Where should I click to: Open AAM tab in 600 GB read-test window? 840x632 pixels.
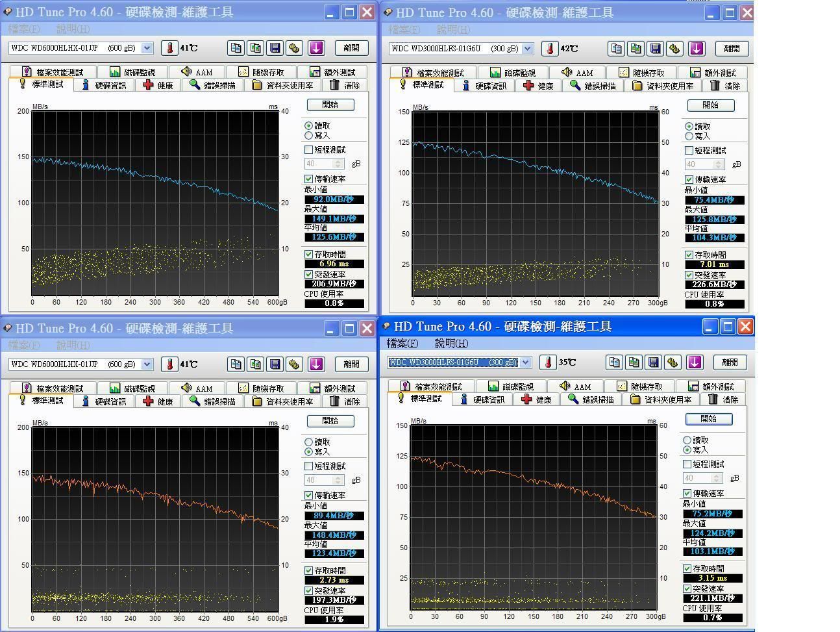point(196,71)
